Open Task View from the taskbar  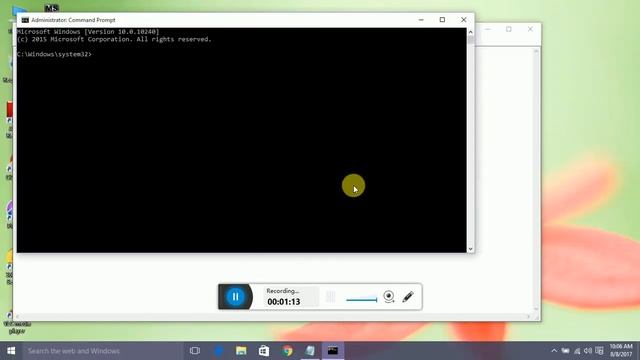[195, 351]
